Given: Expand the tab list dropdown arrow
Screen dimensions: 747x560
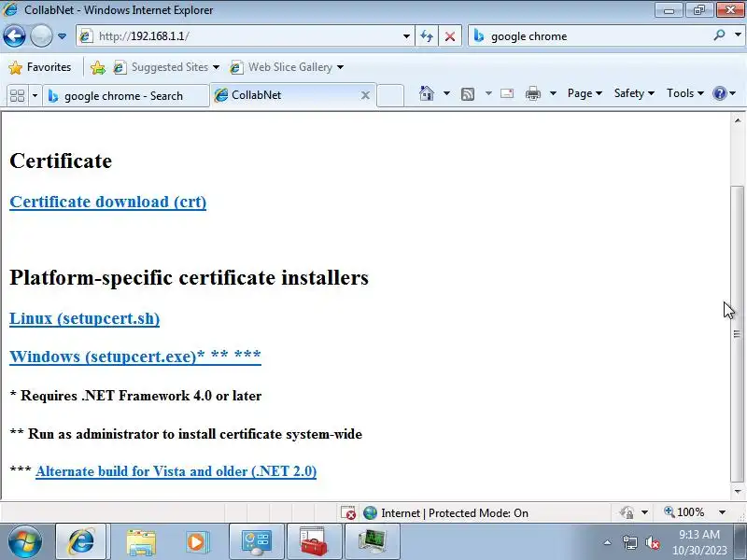Looking at the screenshot, I should pos(35,96).
